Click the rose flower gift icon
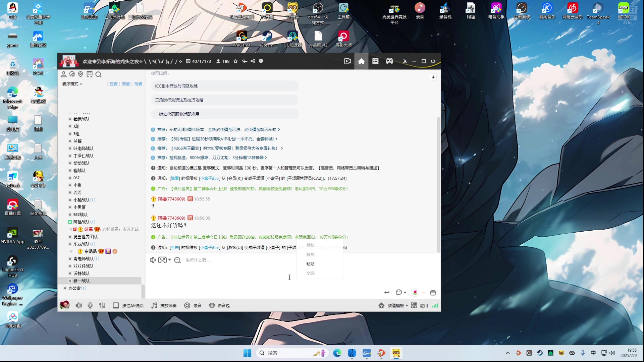 [x=415, y=293]
